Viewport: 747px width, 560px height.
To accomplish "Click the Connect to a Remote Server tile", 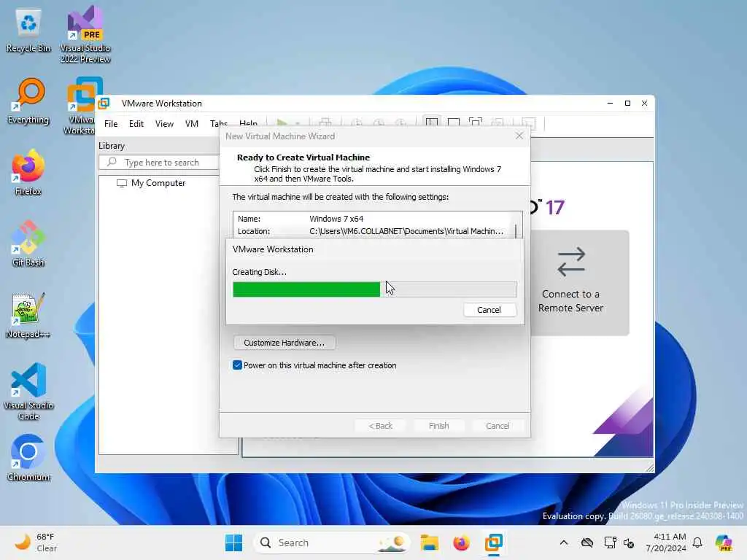I will [x=580, y=283].
